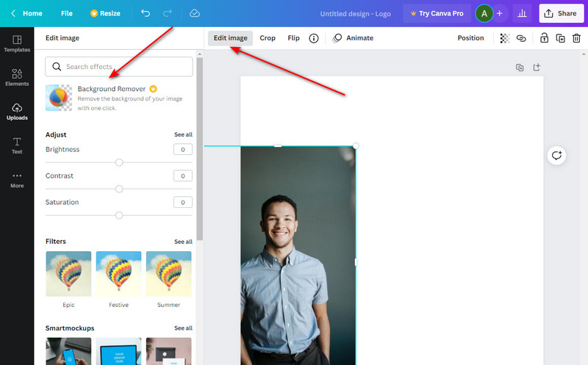Open the analytics bar chart icon
Viewport: 588px width, 365px height.
[523, 13]
